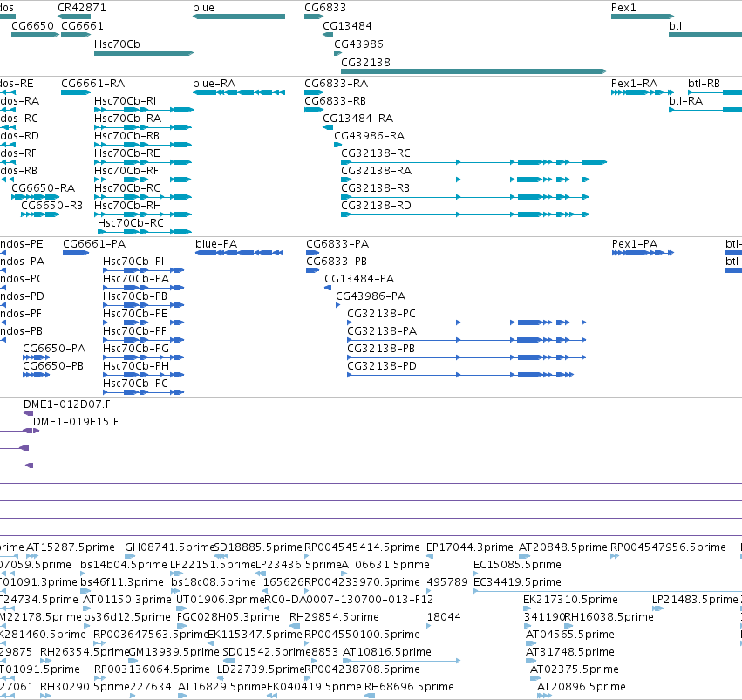The height and width of the screenshot is (700, 742).
Task: Click the Pex1-PA protein label
Action: coord(635,244)
